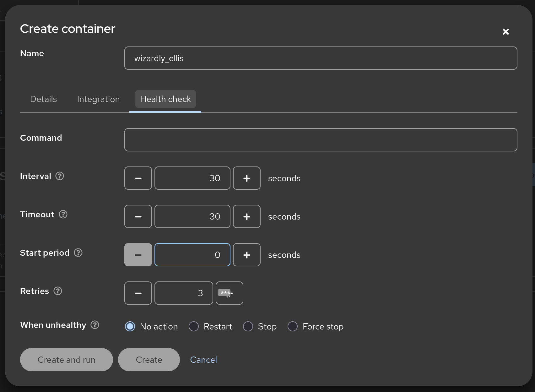
Task: Click the Retries value field
Action: (184, 293)
